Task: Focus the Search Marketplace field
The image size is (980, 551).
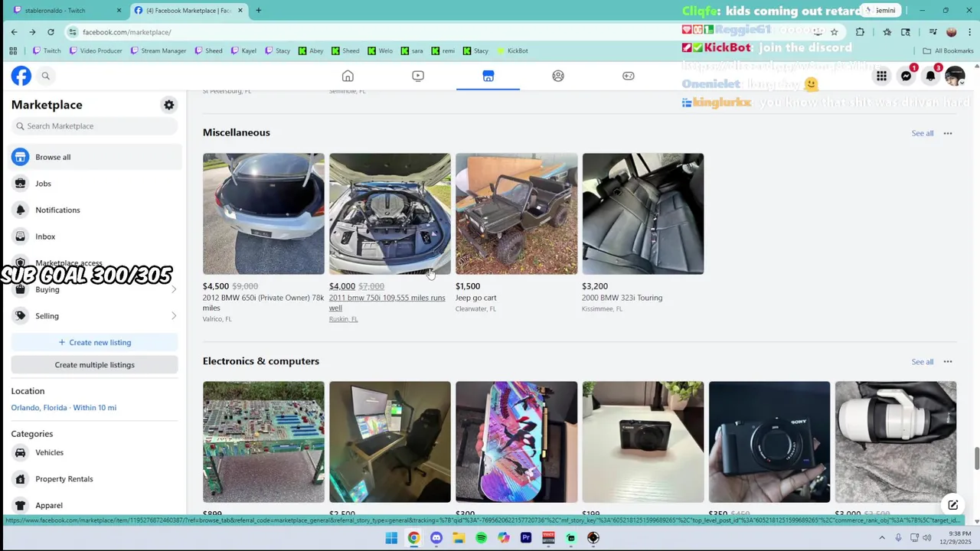Action: pos(95,126)
